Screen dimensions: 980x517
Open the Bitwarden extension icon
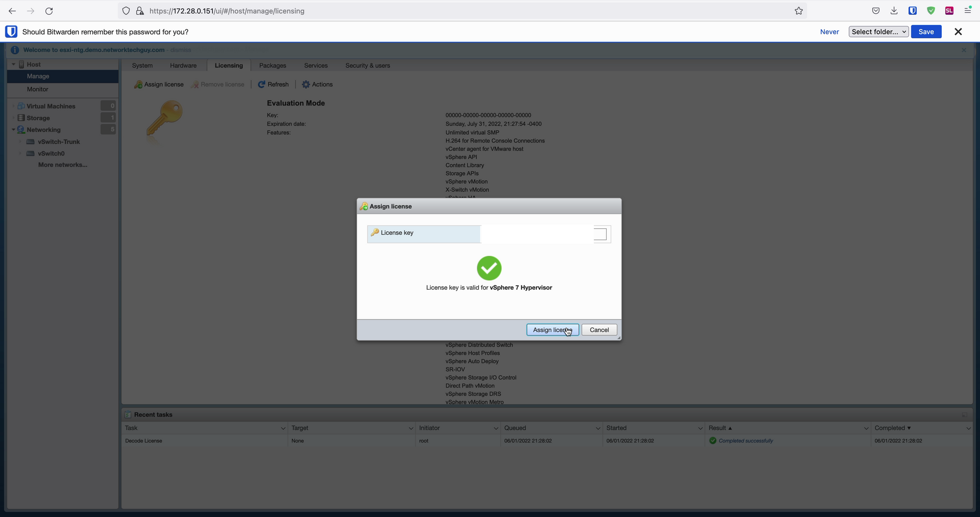[912, 11]
